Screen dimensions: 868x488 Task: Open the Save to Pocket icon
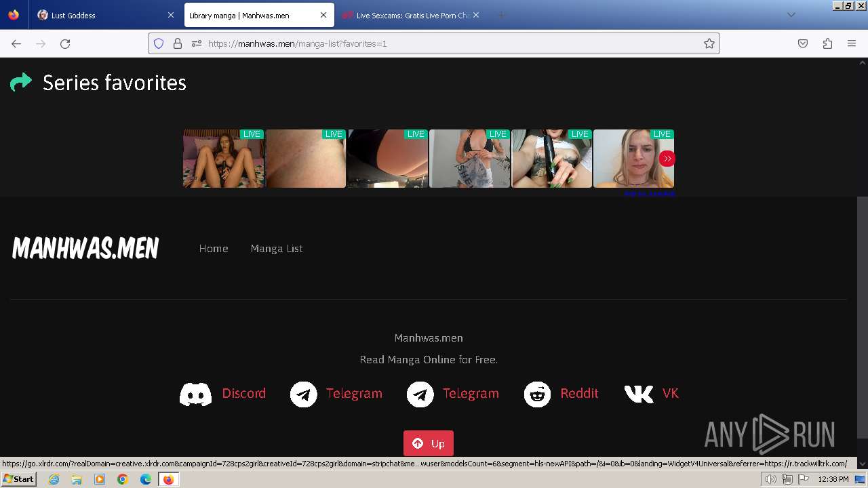pos(803,43)
